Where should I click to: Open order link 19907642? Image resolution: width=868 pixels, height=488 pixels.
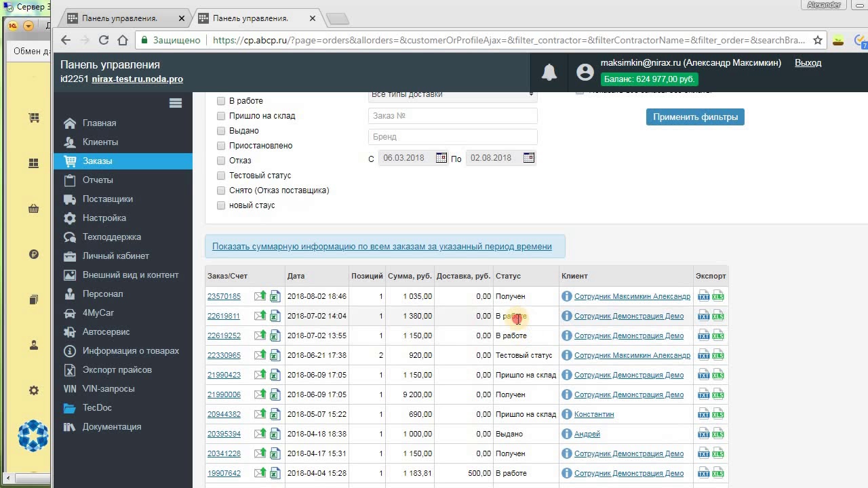(x=224, y=473)
